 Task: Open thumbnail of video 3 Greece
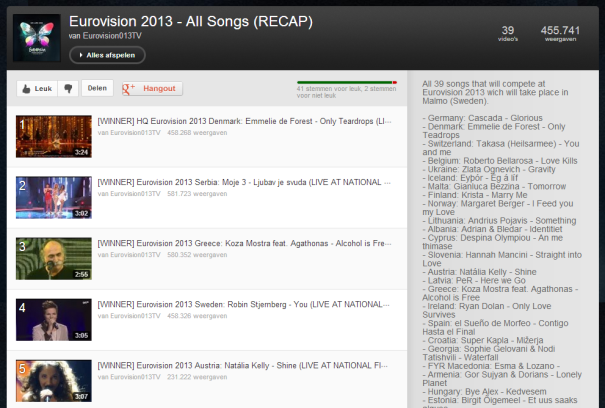[54, 258]
